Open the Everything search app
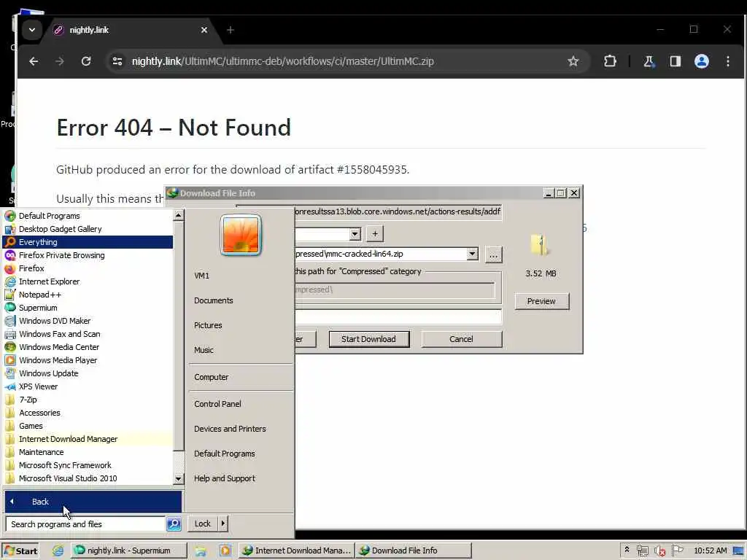747x560 pixels. (x=88, y=242)
